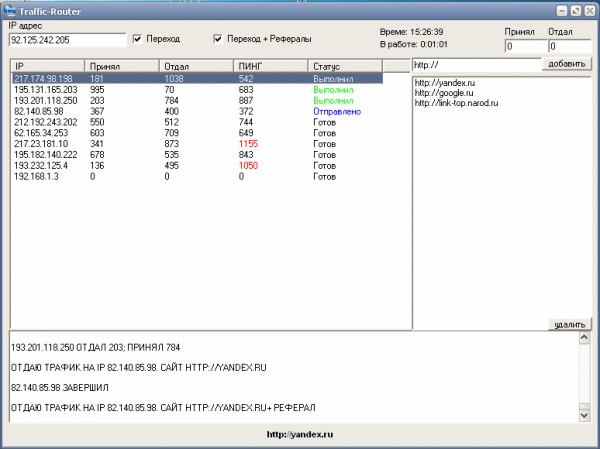Sort by the ПИНГ column header

click(x=271, y=65)
